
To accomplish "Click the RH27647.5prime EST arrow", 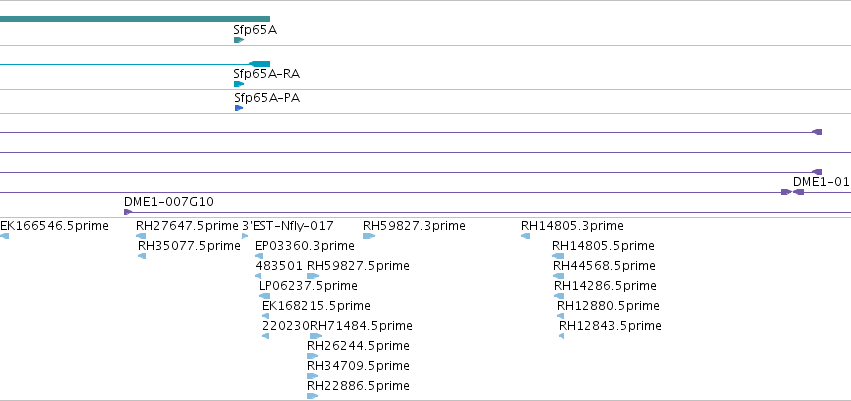I will point(141,236).
